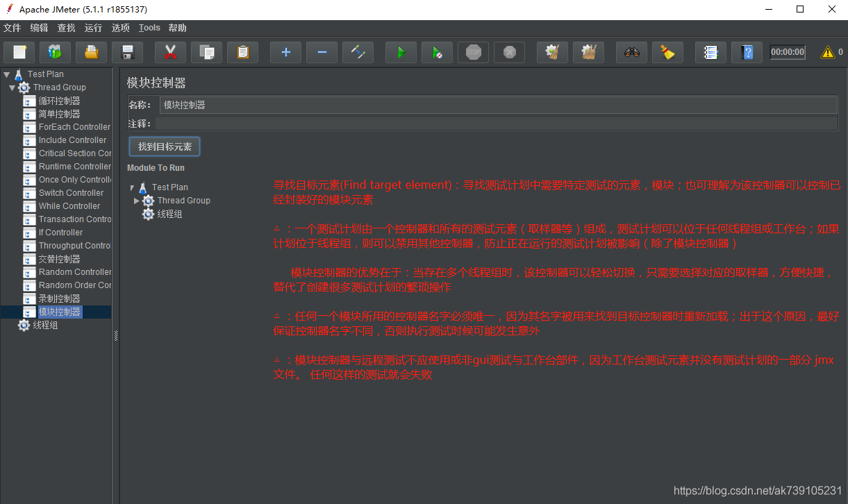Select 线程组 in Module To Run tree
Image resolution: width=848 pixels, height=504 pixels.
tap(169, 215)
